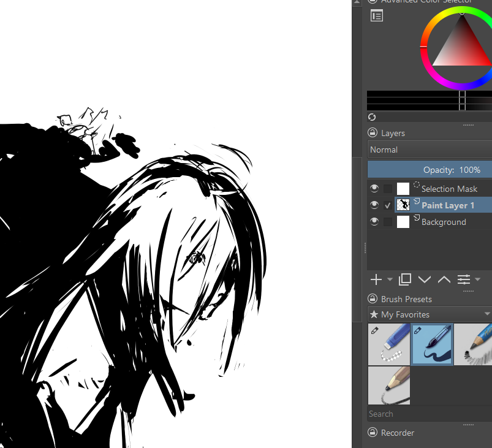Click the Recorder docker title
This screenshot has width=492, height=448.
tap(398, 433)
